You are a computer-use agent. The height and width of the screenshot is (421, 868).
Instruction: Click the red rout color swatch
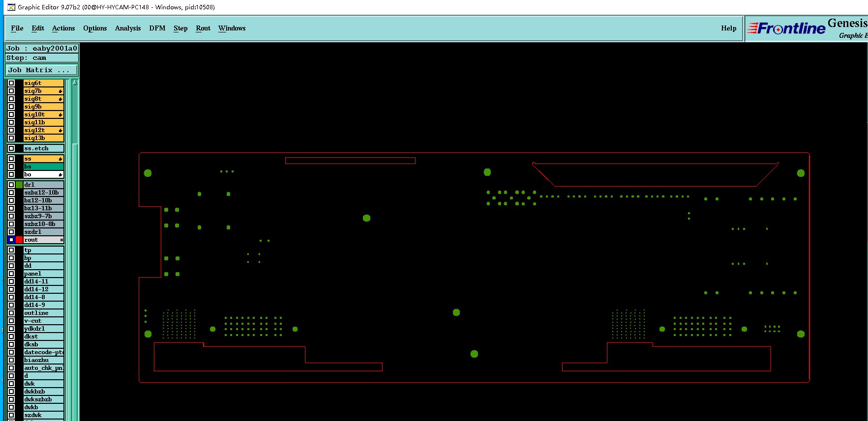click(19, 240)
